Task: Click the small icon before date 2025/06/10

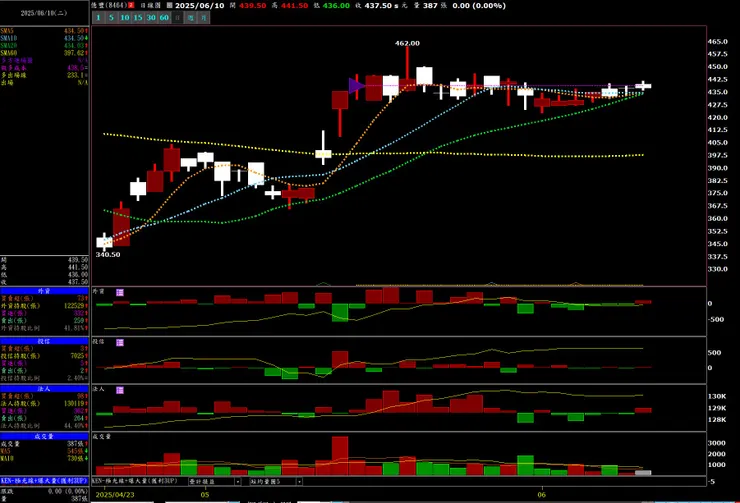Action: (169, 5)
